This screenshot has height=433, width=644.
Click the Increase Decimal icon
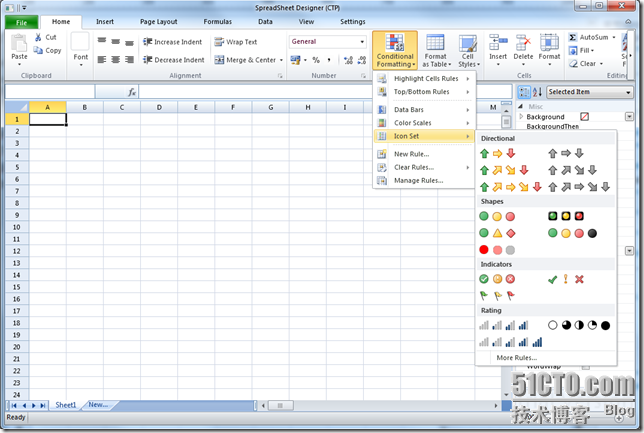pos(348,60)
